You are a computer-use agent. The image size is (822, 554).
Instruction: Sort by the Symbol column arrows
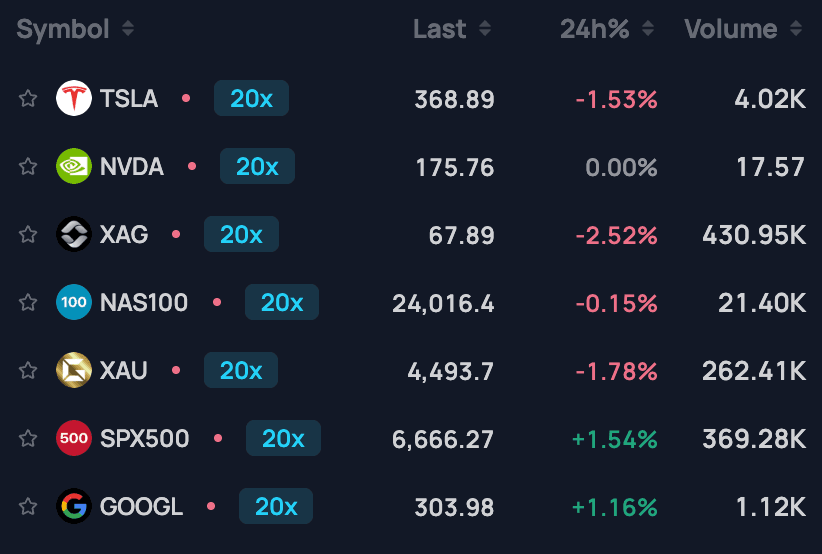(x=128, y=30)
